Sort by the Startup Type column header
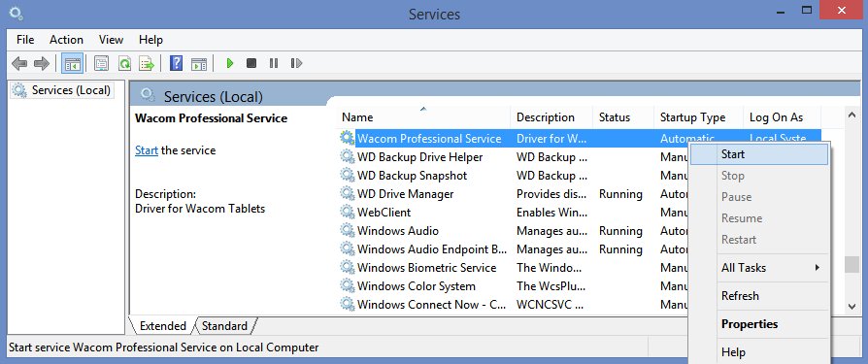 click(x=698, y=117)
